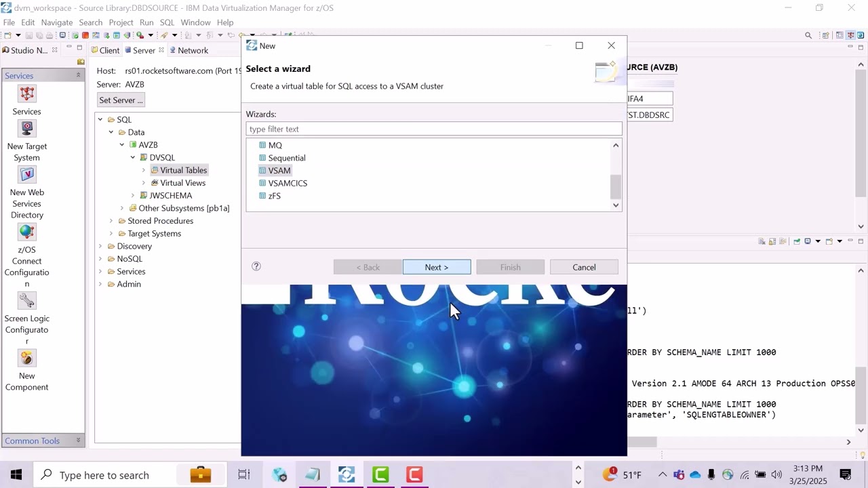Screen dimensions: 868x488
Task: Open Task View on the taskbar
Action: [244, 474]
